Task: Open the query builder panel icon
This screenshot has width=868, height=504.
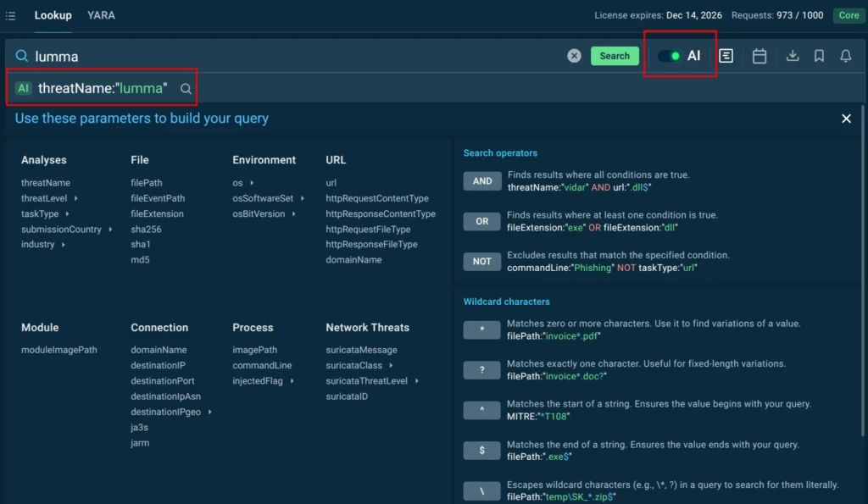Action: coord(726,56)
